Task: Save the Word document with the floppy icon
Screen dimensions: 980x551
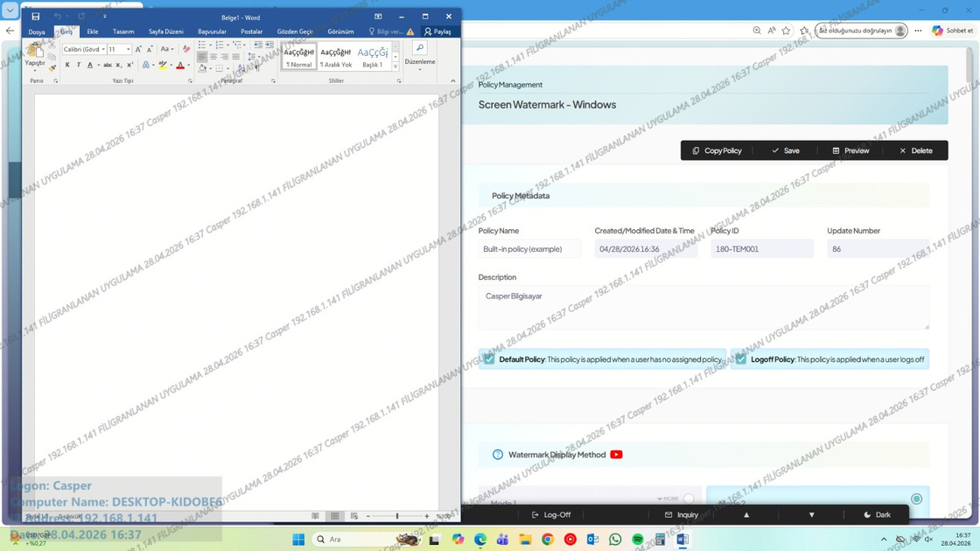Action: click(36, 17)
